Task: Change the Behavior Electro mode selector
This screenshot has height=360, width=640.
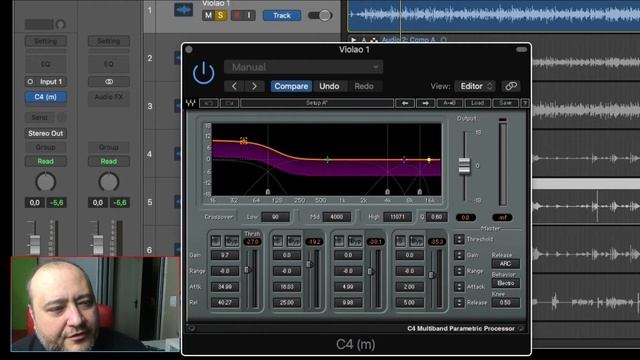Action: (x=505, y=283)
